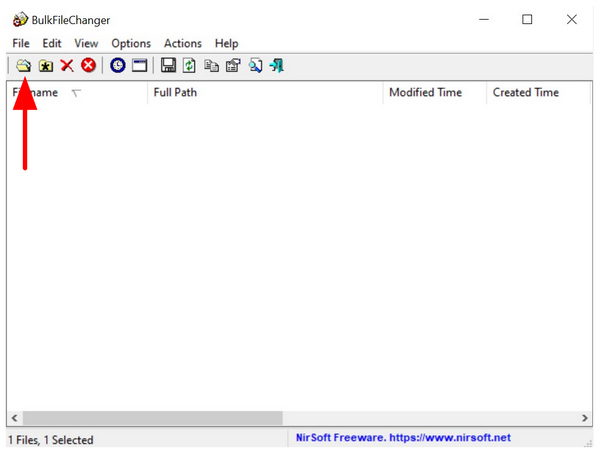The width and height of the screenshot is (600, 453).
Task: Click the Execute Command window icon
Action: click(x=139, y=65)
